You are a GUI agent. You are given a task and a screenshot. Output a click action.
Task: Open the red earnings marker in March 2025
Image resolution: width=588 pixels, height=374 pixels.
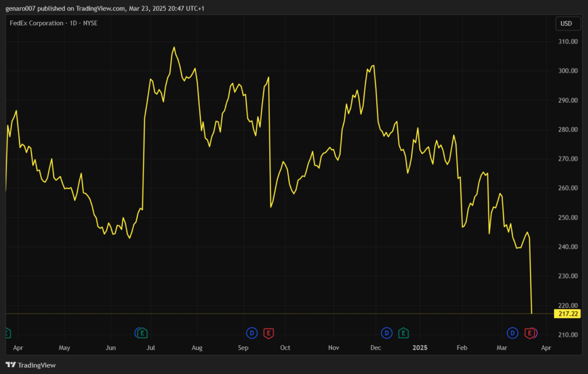click(529, 333)
